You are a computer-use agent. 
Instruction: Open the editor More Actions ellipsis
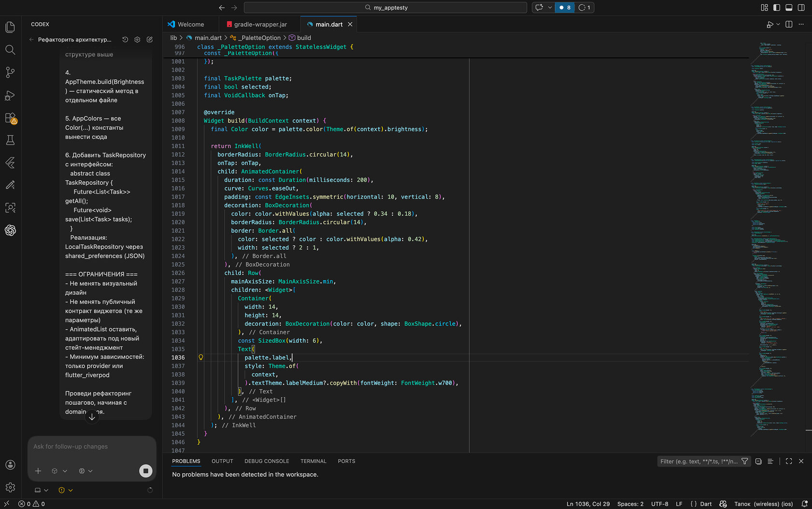coord(801,24)
